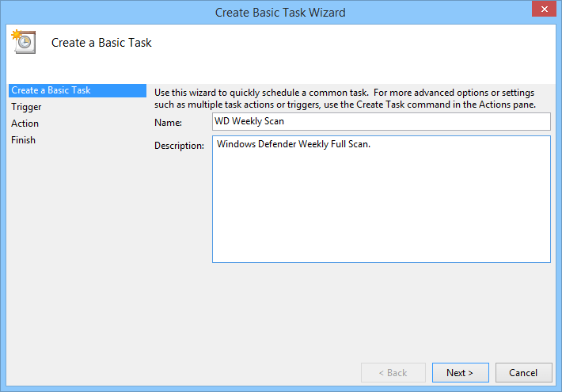Cancel the basic task wizard
The width and height of the screenshot is (562, 392).
coord(522,372)
